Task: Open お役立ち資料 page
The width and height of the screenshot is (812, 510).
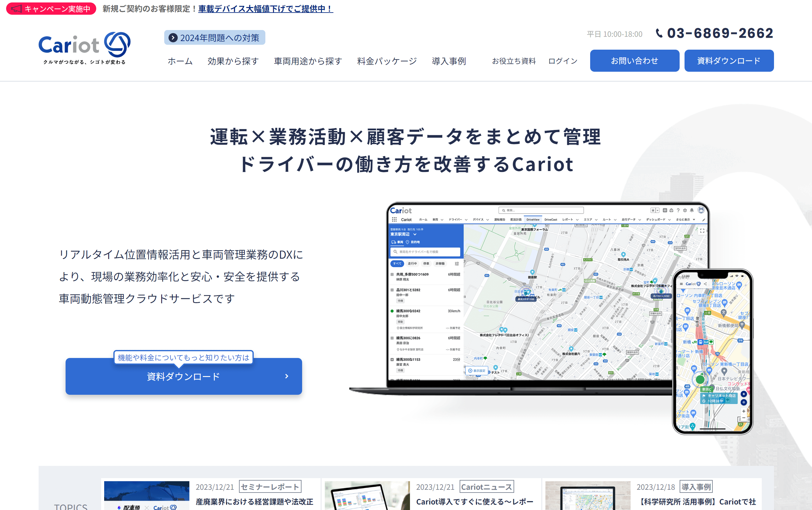Action: (x=514, y=61)
